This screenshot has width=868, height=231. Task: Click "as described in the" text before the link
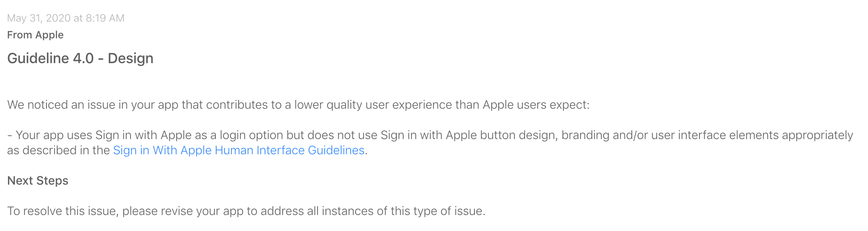tap(58, 150)
